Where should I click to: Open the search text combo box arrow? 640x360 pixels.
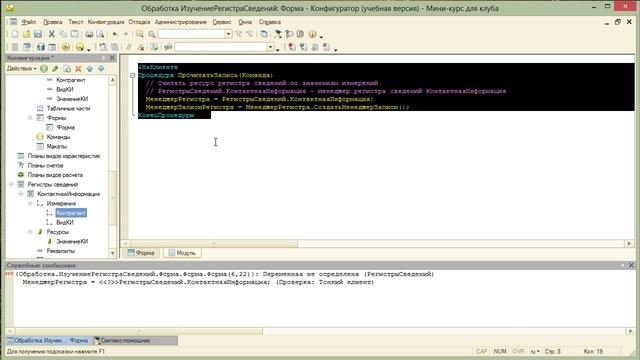pyautogui.click(x=228, y=34)
